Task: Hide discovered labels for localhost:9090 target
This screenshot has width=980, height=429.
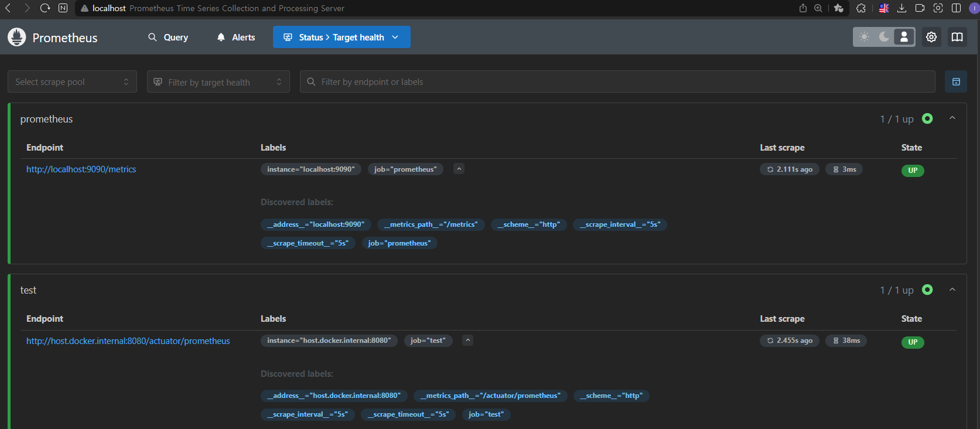Action: coord(459,169)
